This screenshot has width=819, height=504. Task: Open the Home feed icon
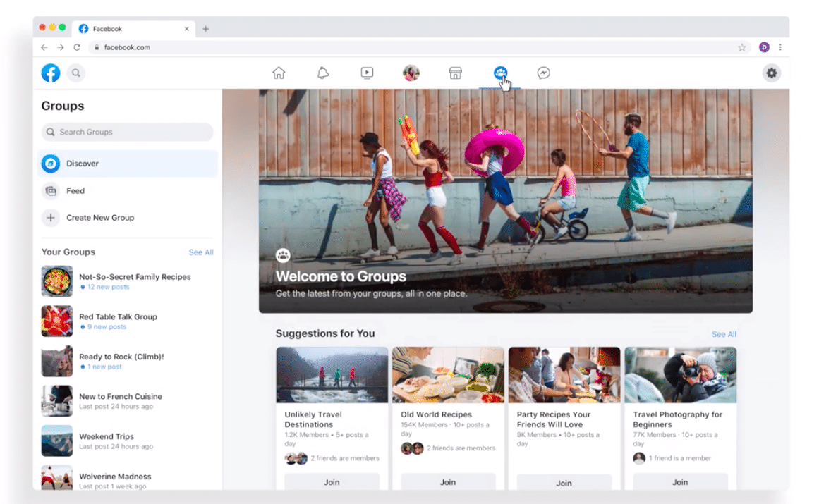tap(279, 73)
